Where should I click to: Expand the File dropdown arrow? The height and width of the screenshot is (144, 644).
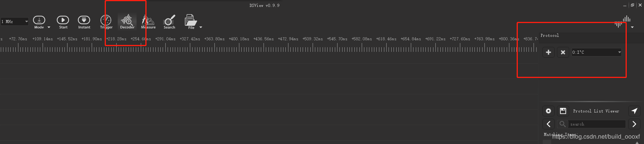(201, 27)
